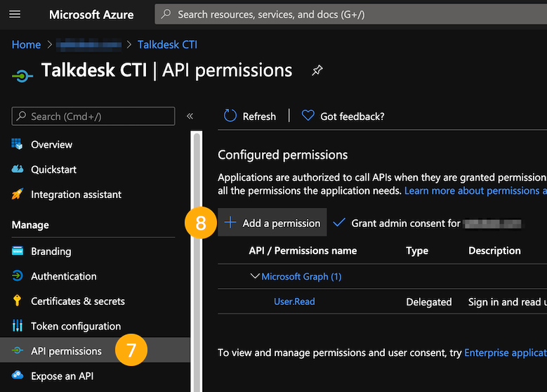
Task: Open Branding settings
Action: pyautogui.click(x=51, y=251)
